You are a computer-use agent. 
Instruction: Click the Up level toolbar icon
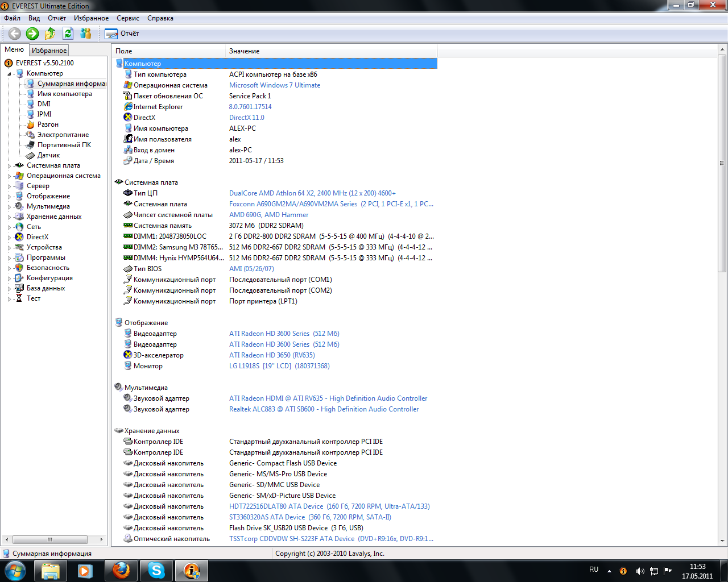point(50,34)
